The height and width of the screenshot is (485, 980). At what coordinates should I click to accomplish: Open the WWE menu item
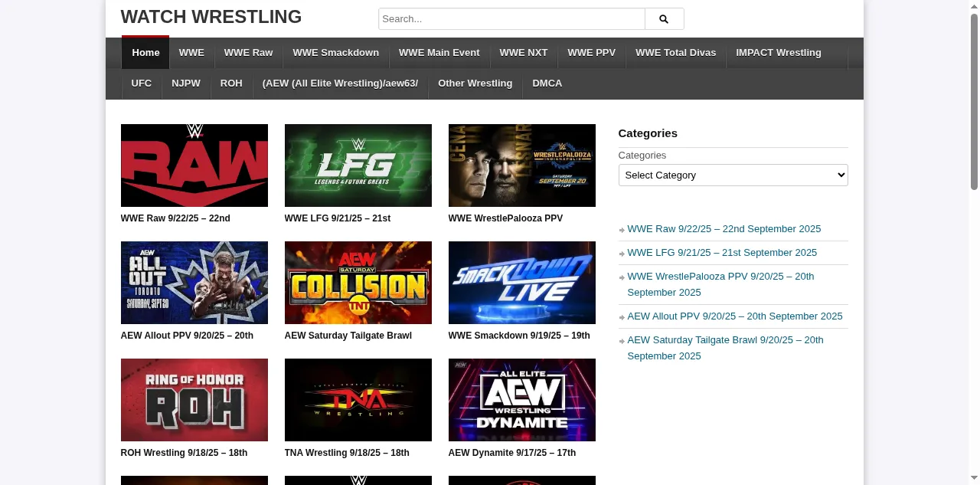click(x=191, y=53)
